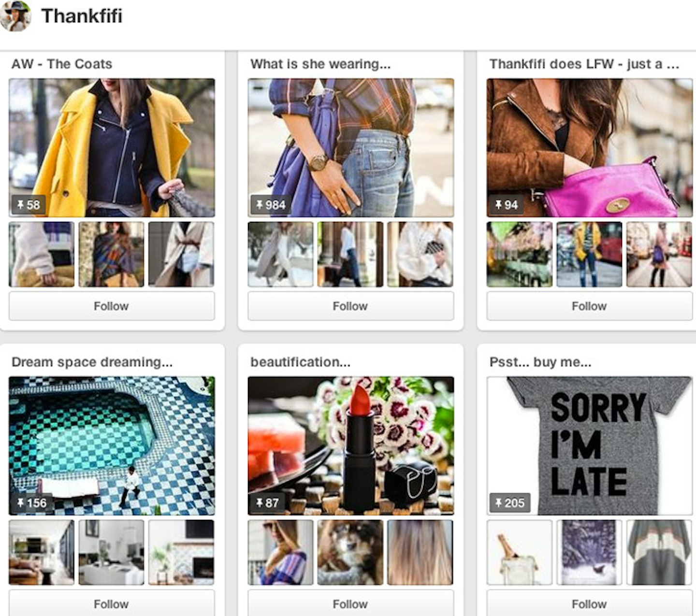
Task: Click the 58 pins badge on AW - The Coats
Action: click(x=29, y=205)
